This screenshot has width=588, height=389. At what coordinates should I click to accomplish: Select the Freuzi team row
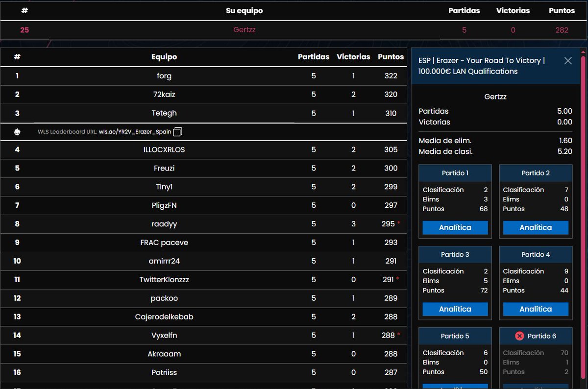pos(203,168)
